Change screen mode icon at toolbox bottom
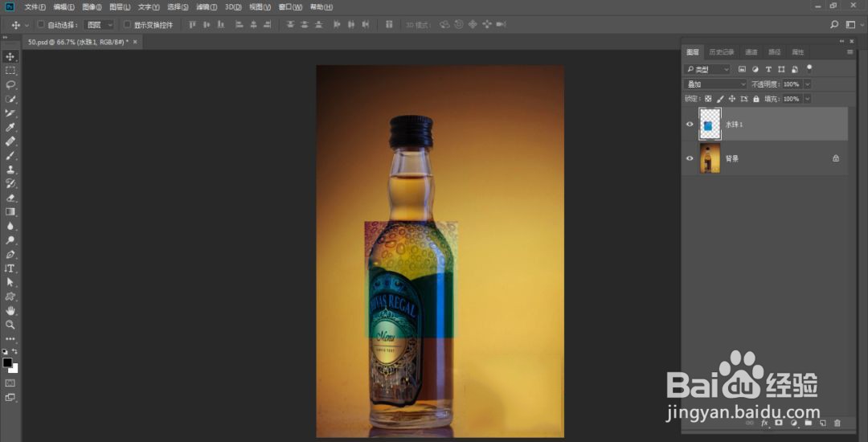 point(10,397)
